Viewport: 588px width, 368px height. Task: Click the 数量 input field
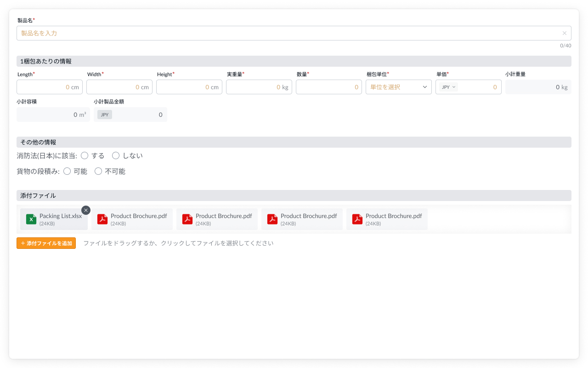329,87
